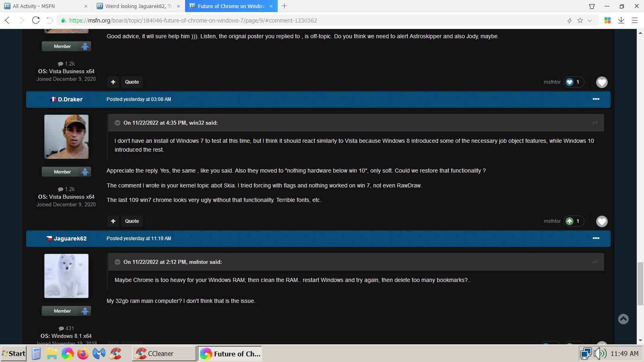Close the All Activity - MSFN tab
644x362 pixels.
click(86, 6)
